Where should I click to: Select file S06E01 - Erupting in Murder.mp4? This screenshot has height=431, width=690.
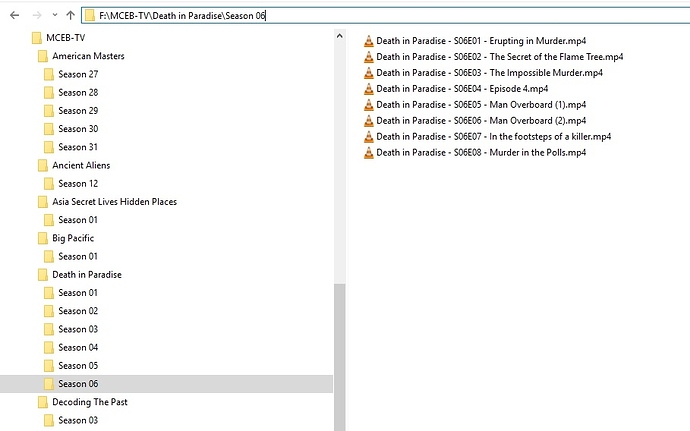pyautogui.click(x=481, y=41)
